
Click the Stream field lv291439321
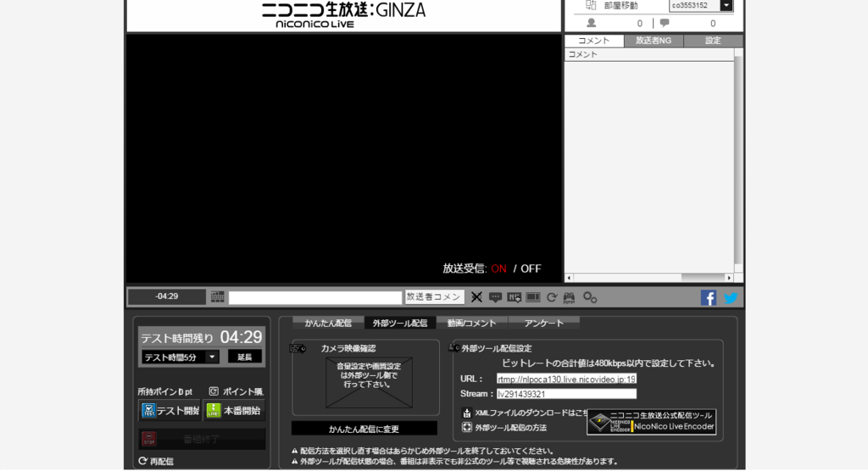pos(566,394)
